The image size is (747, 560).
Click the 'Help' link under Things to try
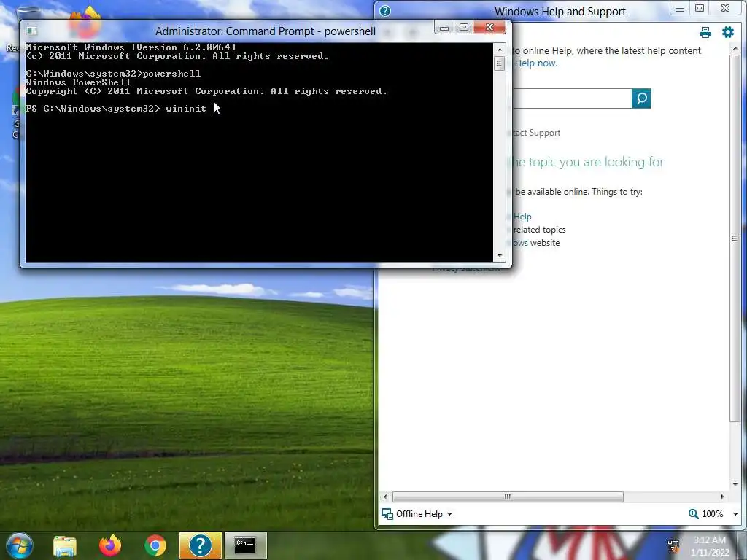(522, 217)
